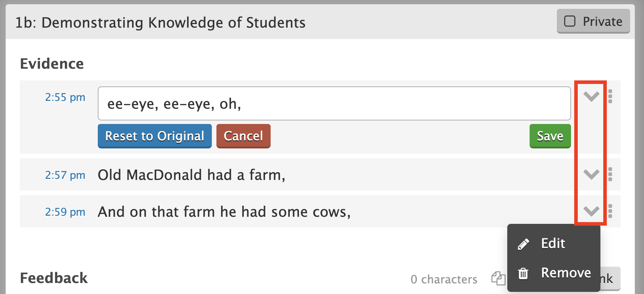Viewport: 644px width, 294px height.
Task: Save the edited evidence text
Action: pos(550,136)
